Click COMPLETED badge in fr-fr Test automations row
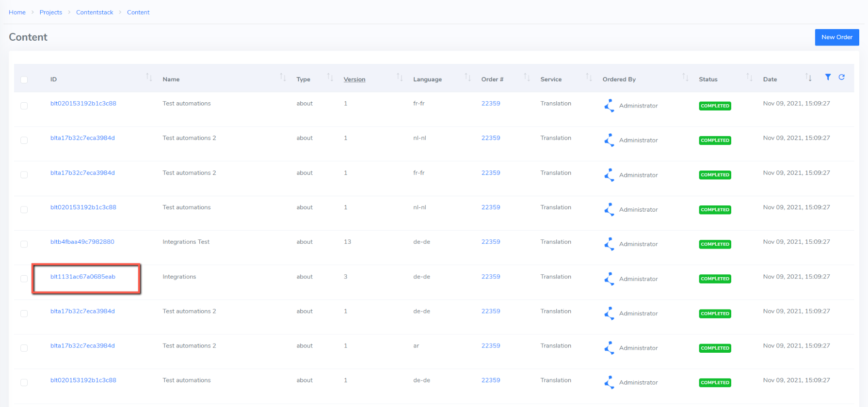868x407 pixels. click(x=715, y=106)
